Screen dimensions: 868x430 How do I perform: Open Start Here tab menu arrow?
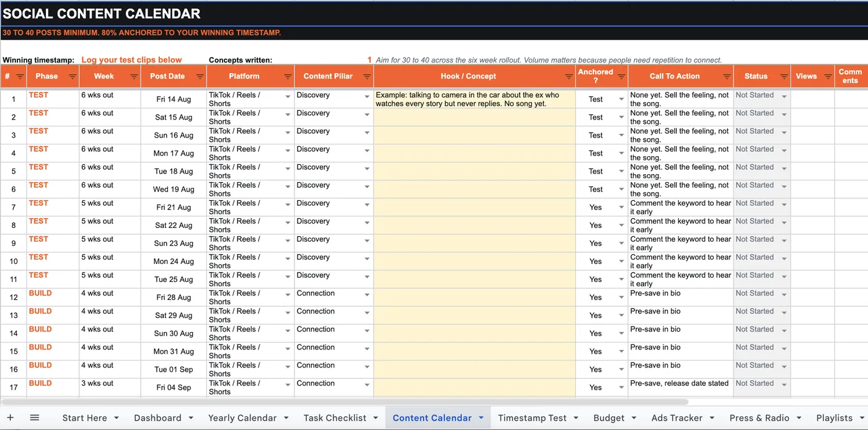(x=116, y=418)
